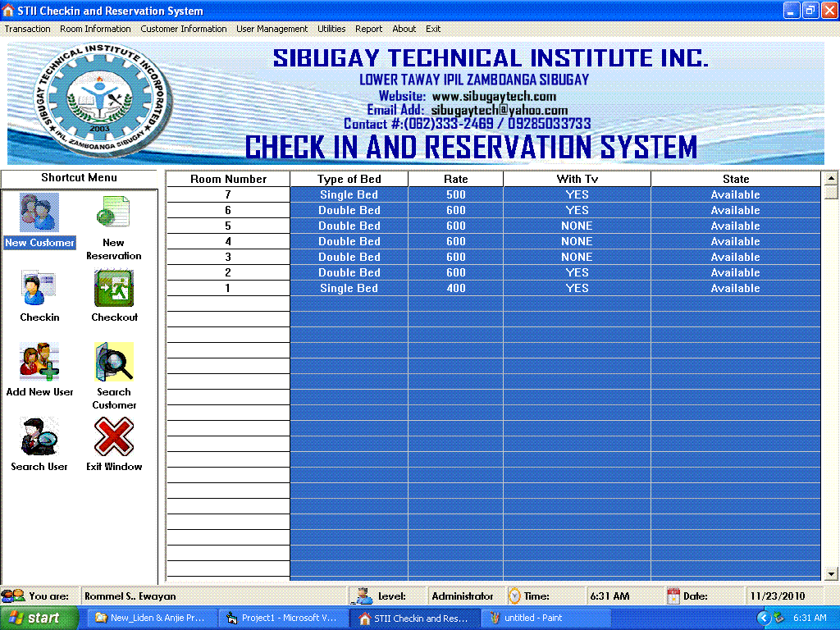Switch to 'New_Liden & Anjie Pr...' taskbar folder

click(151, 618)
